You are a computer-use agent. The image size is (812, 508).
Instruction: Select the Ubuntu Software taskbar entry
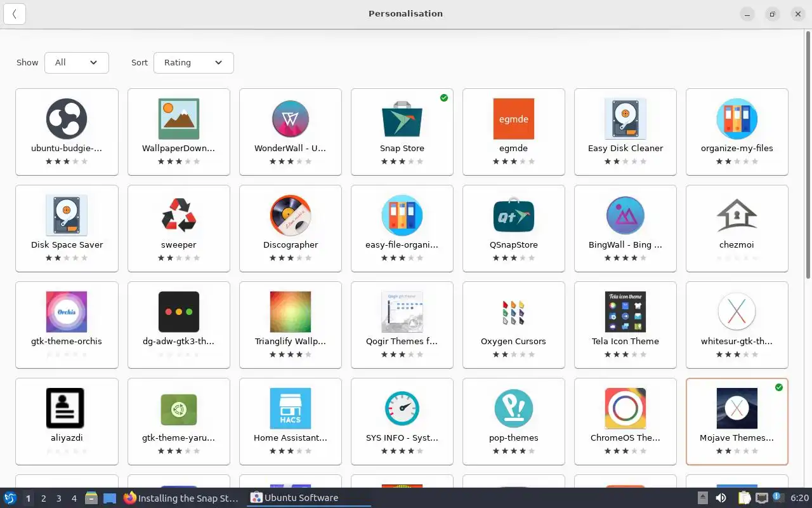tap(309, 498)
